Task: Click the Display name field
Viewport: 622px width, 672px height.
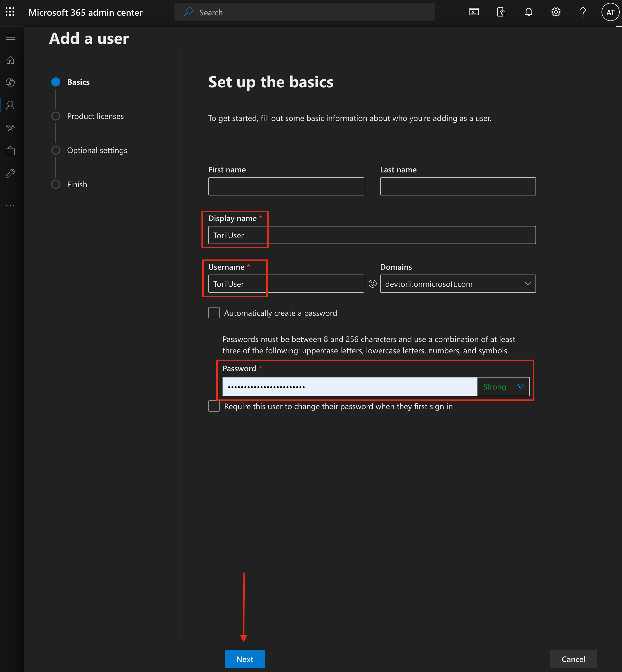Action: point(372,235)
